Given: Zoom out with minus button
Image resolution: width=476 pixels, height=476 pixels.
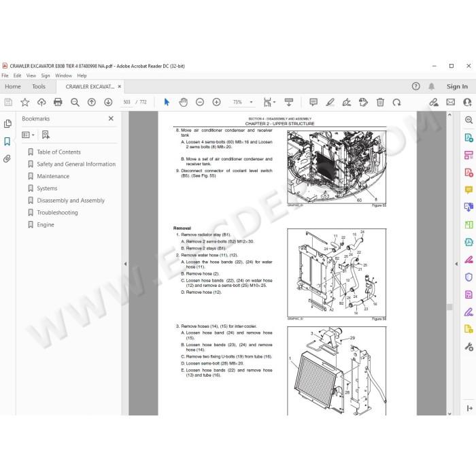Looking at the screenshot, I should coord(200,102).
